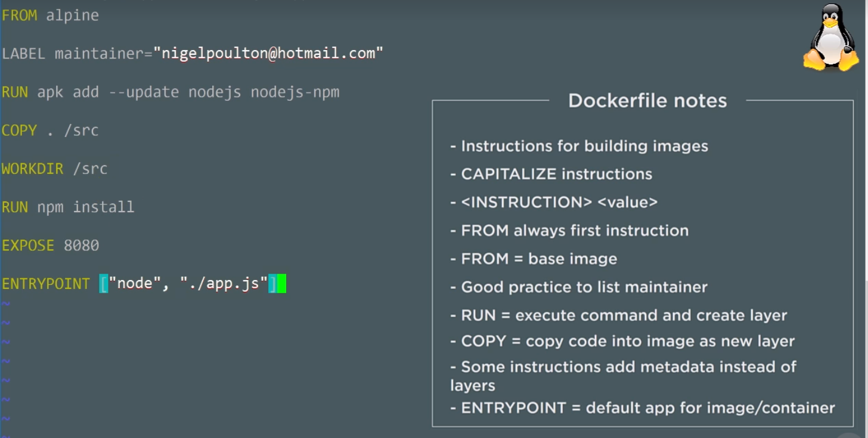Screen dimensions: 868x438
Task: Click note 'RUN = execute command and create layer'
Action: click(619, 315)
